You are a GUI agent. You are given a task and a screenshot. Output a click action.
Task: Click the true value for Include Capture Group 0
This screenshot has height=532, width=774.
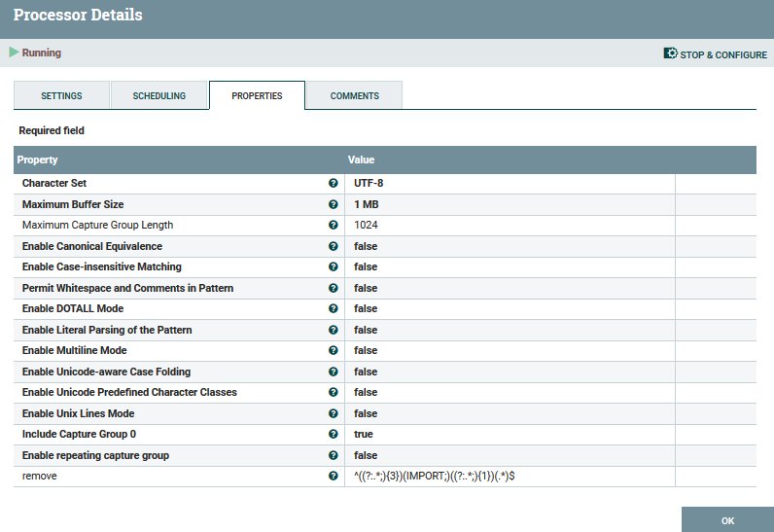(x=364, y=435)
